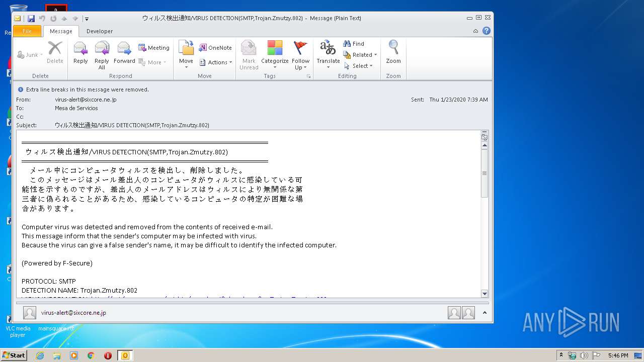The width and height of the screenshot is (644, 362).
Task: Click the Start button
Action: pos(14,355)
